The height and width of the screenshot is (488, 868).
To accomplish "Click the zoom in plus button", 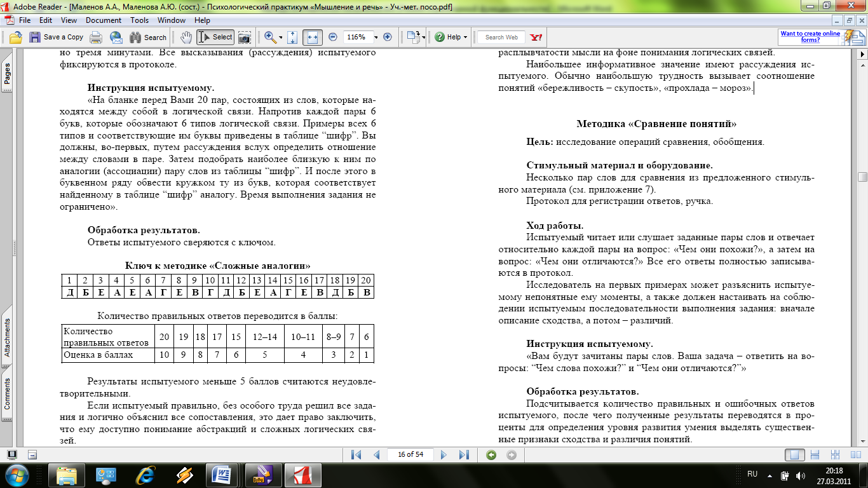I will click(x=388, y=37).
